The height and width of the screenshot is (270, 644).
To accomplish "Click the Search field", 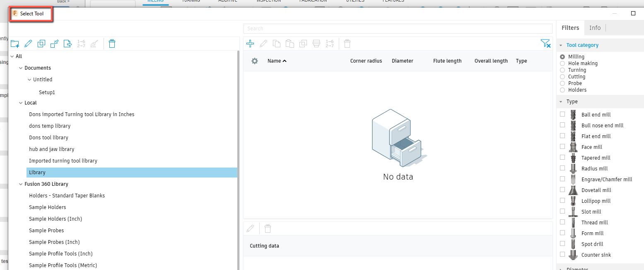I will (398, 29).
